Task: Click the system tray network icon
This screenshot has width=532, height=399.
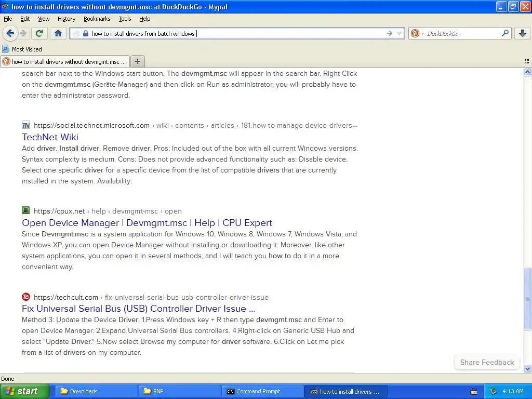Action: [x=493, y=391]
